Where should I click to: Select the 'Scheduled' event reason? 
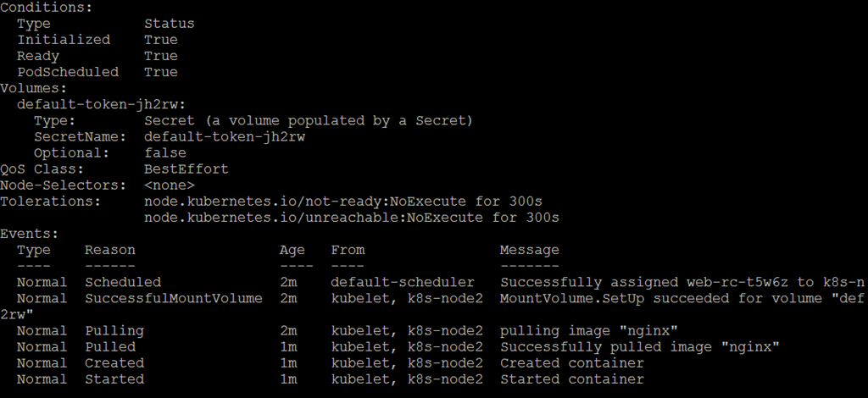123,282
